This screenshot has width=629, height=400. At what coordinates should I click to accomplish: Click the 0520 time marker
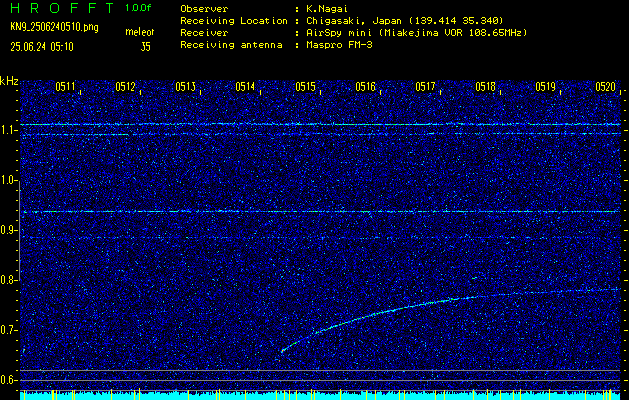[x=605, y=86]
